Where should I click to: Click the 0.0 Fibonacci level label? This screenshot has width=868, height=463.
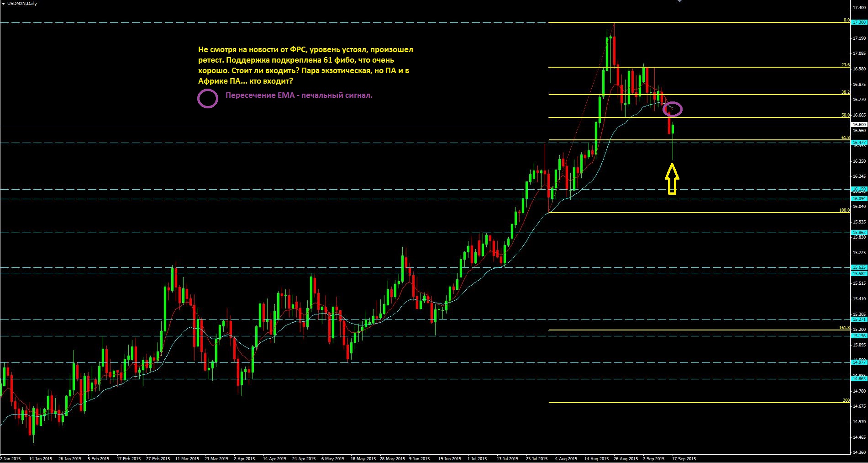[846, 20]
